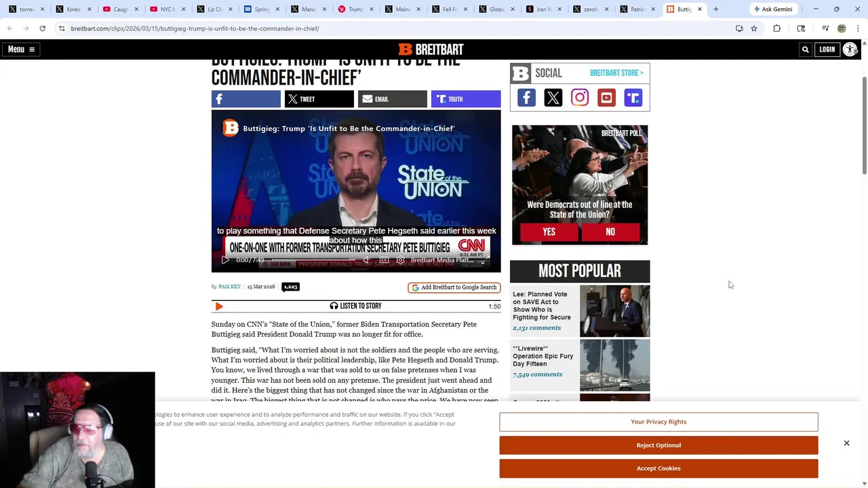Click Reject Optional cookies button
This screenshot has width=868, height=488.
pyautogui.click(x=658, y=445)
